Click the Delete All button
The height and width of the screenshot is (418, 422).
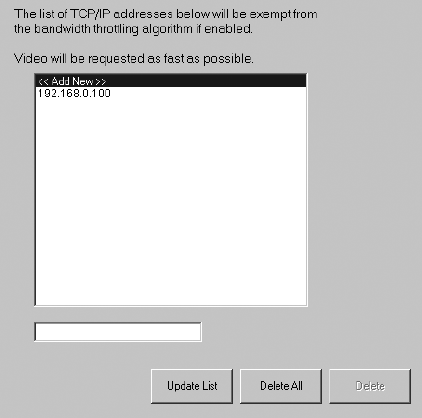point(281,386)
